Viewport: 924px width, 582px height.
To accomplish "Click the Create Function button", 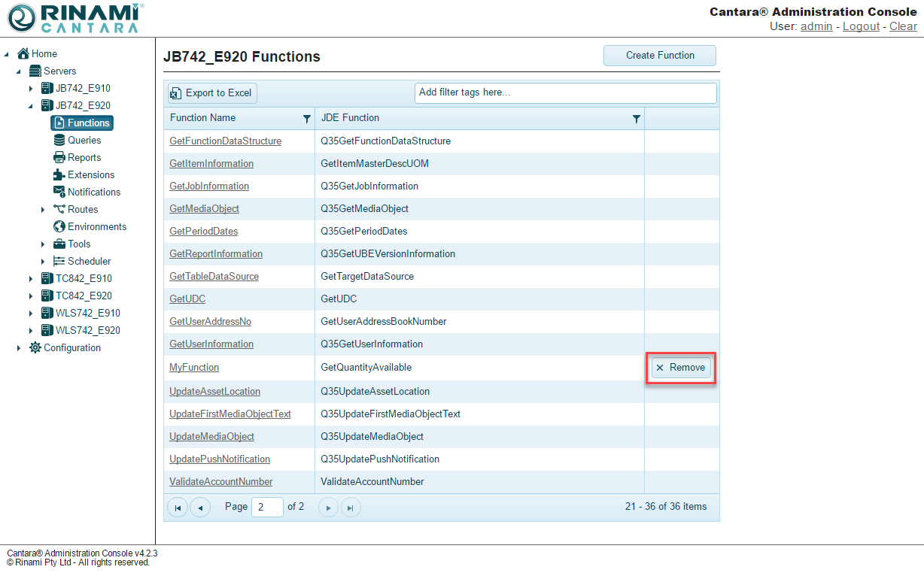I will [x=659, y=56].
